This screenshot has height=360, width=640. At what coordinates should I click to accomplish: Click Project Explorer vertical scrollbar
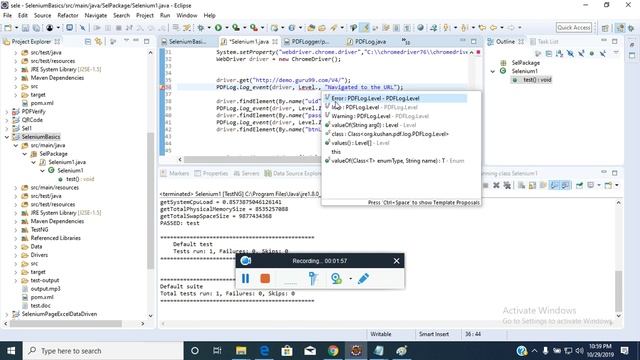[150, 200]
